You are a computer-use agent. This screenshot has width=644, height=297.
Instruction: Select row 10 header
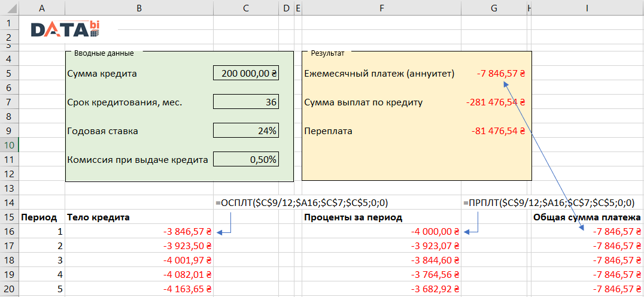tap(9, 145)
